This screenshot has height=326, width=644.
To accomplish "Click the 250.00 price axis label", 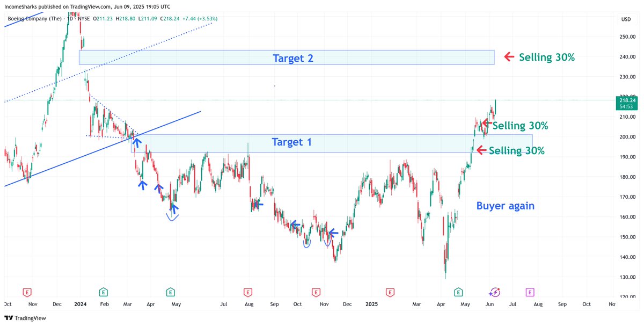I will [x=628, y=37].
